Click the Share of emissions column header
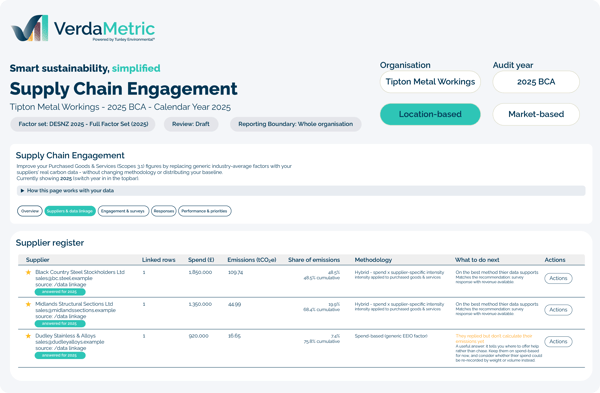Image resolution: width=600 pixels, height=393 pixels. [x=314, y=260]
